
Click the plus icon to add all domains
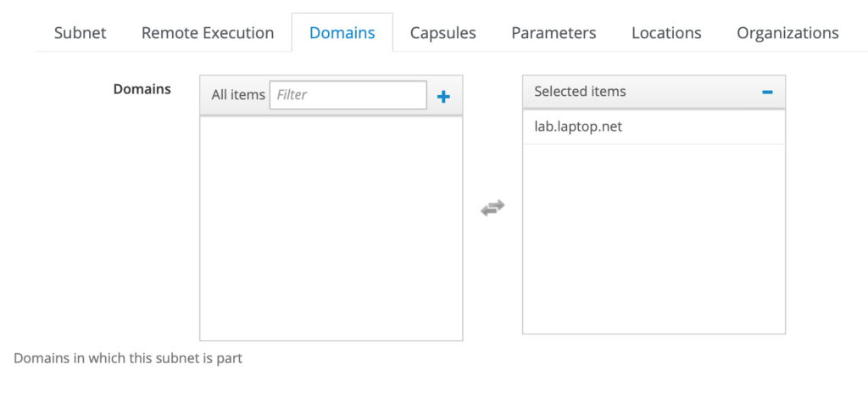tap(443, 97)
